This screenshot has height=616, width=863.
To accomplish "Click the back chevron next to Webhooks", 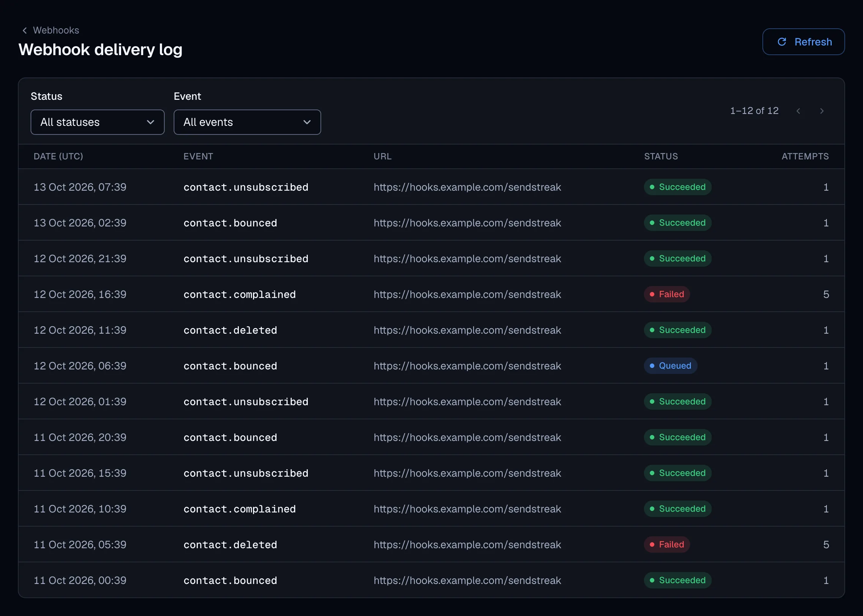I will pos(25,30).
